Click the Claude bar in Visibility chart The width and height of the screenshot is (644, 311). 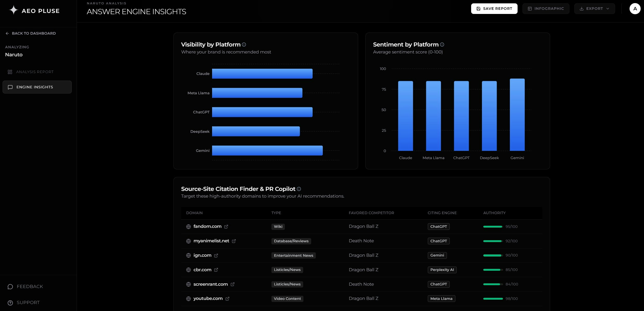pyautogui.click(x=262, y=74)
